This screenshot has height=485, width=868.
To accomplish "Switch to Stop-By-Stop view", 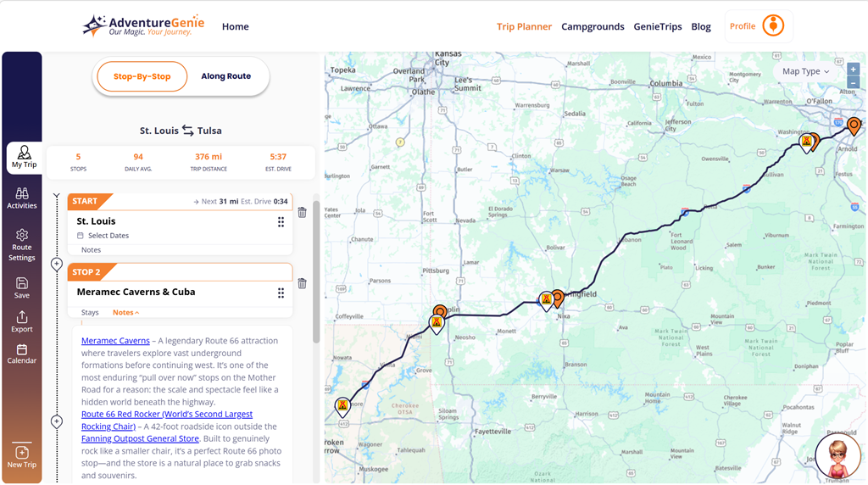I will click(142, 76).
